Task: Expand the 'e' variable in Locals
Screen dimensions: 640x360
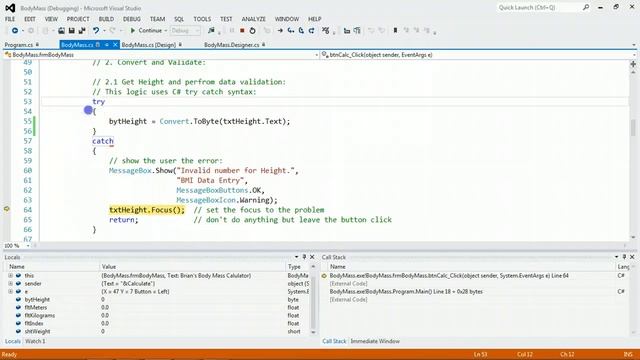Action: click(x=10, y=291)
